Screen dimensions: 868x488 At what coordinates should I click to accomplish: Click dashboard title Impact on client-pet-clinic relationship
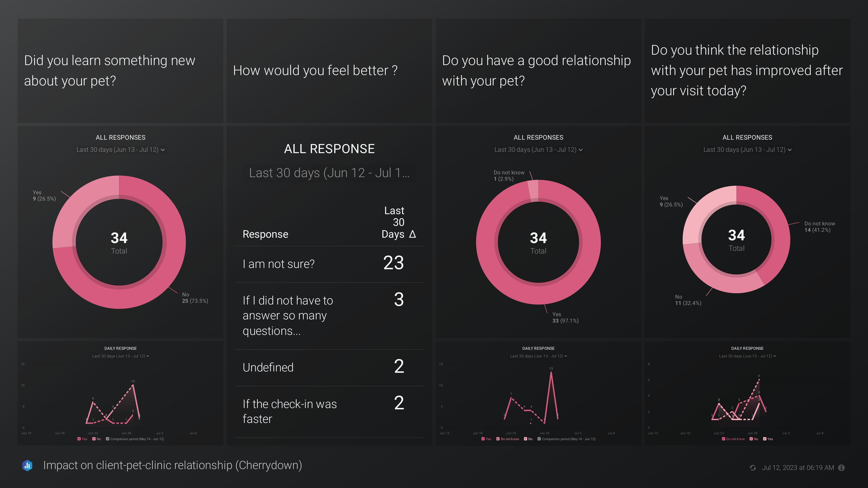point(172,465)
